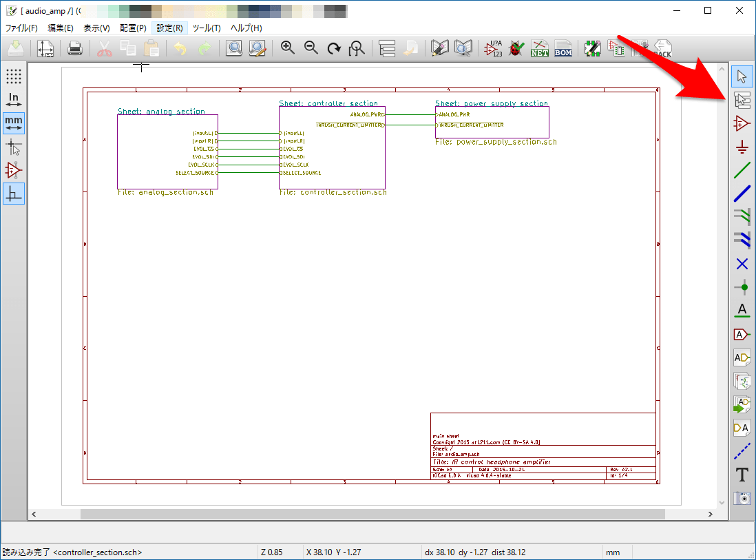Click the scroll right arrow
This screenshot has height=560, width=756.
(x=710, y=514)
